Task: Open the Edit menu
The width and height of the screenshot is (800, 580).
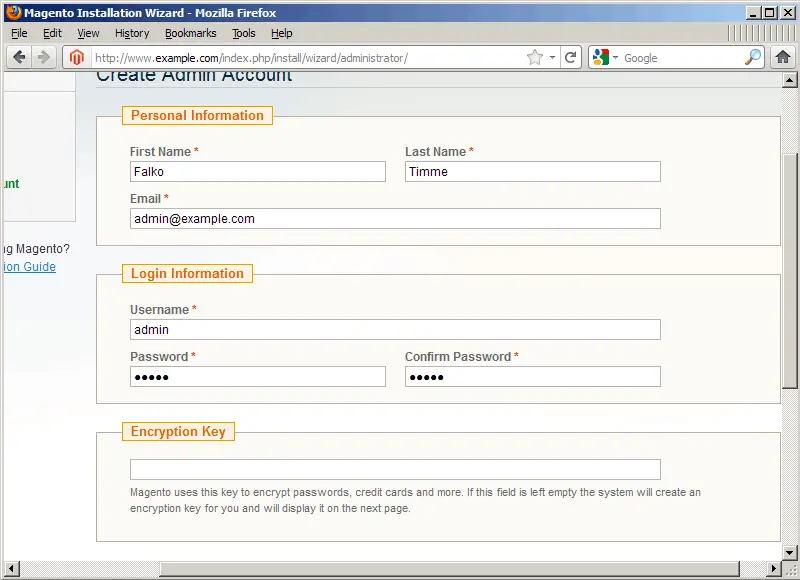Action: (x=52, y=33)
